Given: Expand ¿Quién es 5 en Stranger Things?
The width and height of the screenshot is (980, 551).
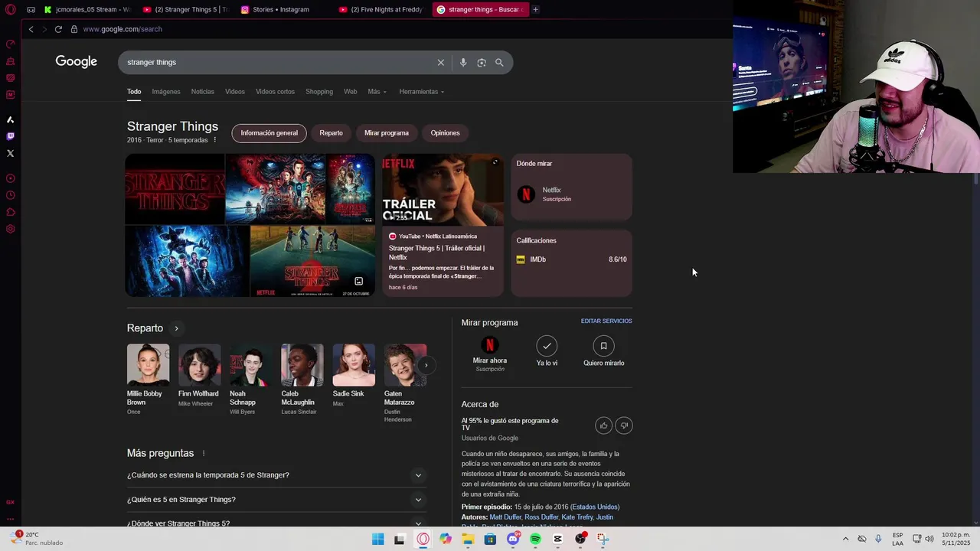Looking at the screenshot, I should (x=276, y=500).
